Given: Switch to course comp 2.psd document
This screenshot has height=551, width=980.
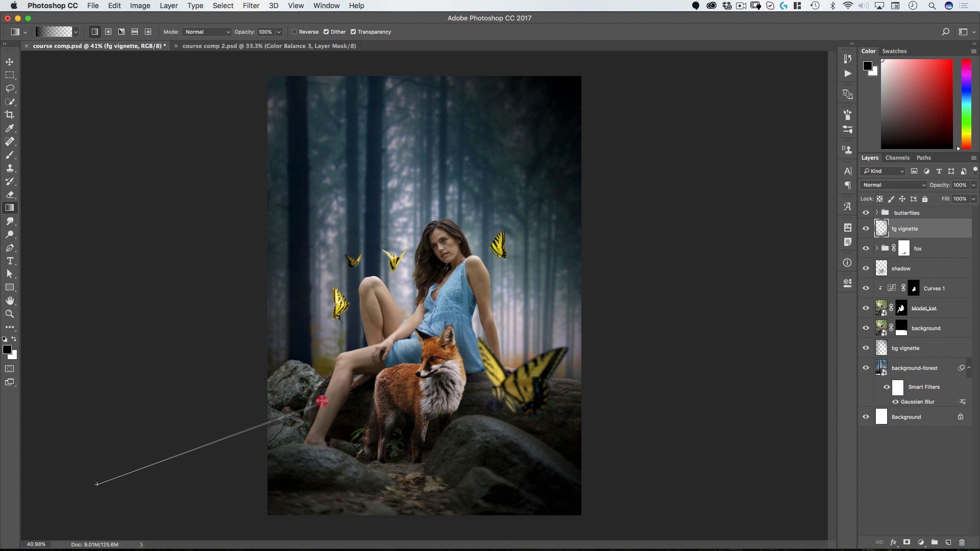Looking at the screenshot, I should coord(269,46).
